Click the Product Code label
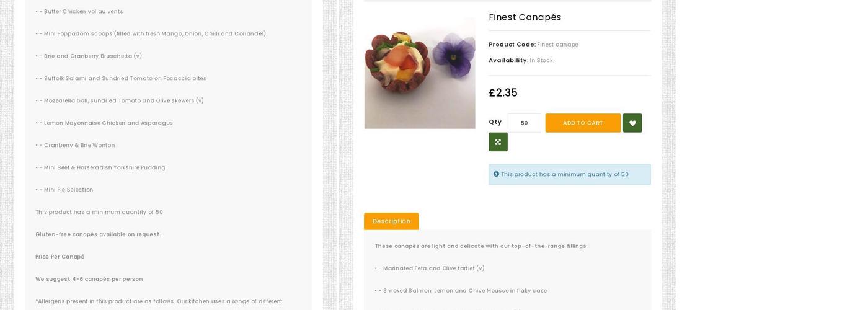 coord(511,45)
